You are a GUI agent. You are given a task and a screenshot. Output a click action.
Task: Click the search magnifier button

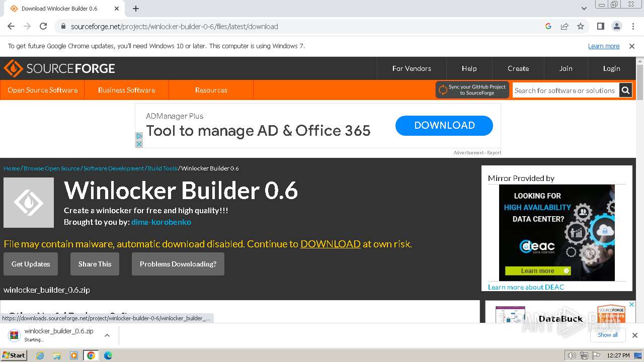625,90
